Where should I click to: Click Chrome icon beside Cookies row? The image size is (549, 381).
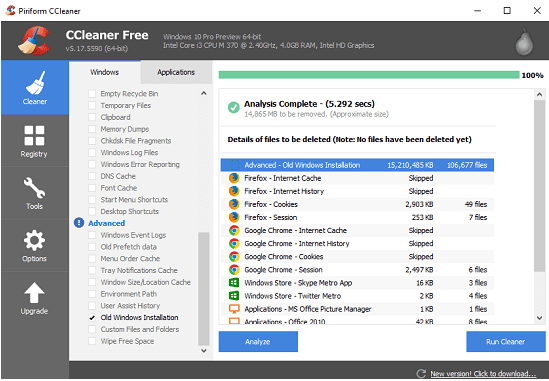[x=234, y=257]
